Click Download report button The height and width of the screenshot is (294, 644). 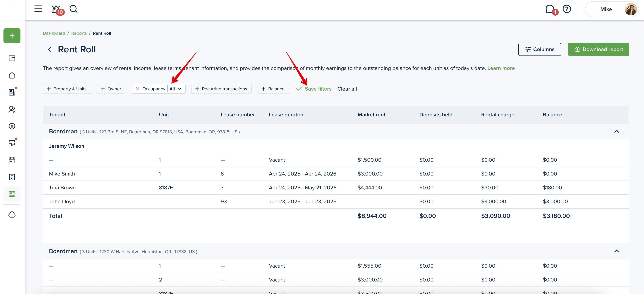[598, 49]
